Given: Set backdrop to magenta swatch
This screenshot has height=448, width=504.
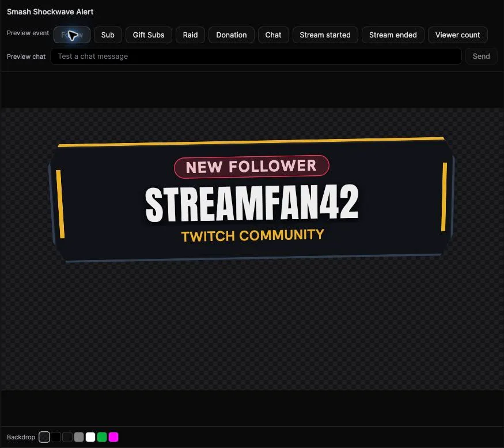Looking at the screenshot, I should pos(113,437).
